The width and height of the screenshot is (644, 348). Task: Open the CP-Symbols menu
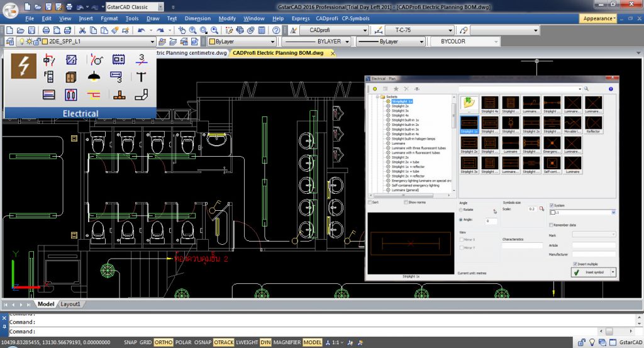[356, 18]
